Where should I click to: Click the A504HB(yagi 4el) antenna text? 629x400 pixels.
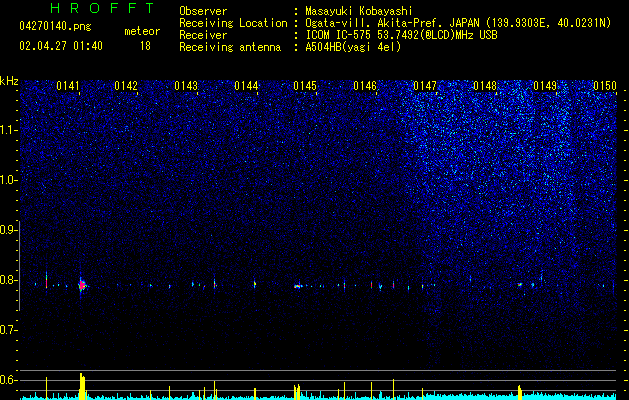353,47
